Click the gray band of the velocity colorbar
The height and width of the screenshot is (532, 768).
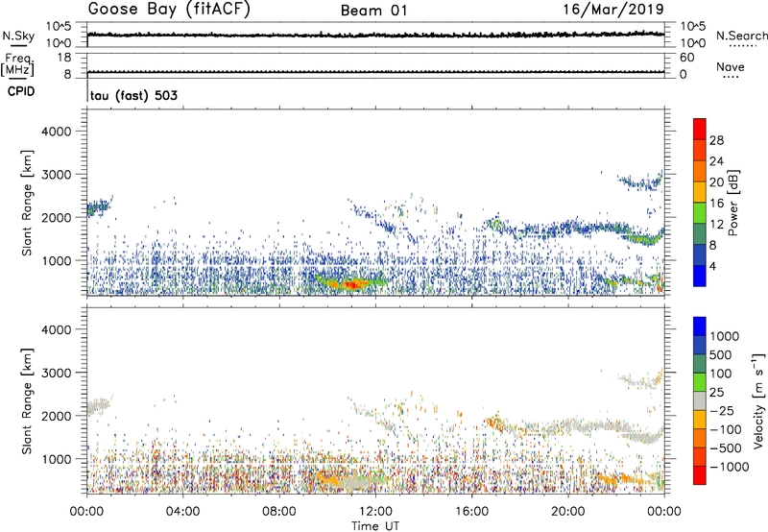(700, 400)
